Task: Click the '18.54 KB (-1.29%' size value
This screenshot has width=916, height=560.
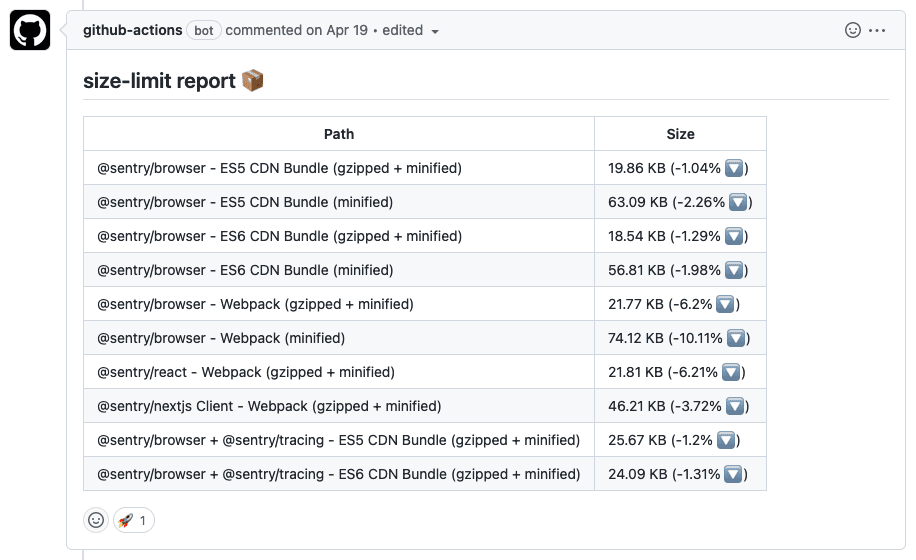Action: pos(664,236)
